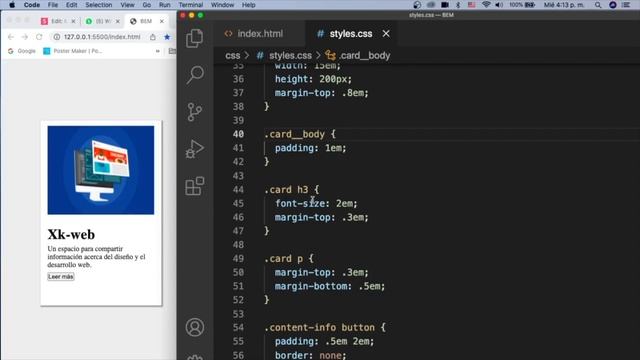The image size is (640, 360).
Task: Reload the browser page
Action: (39, 37)
